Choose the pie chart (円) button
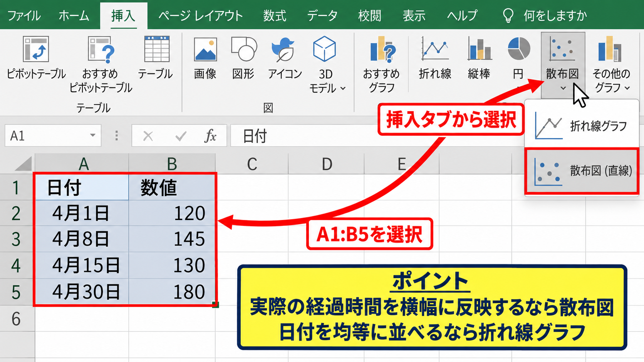 pyautogui.click(x=518, y=58)
